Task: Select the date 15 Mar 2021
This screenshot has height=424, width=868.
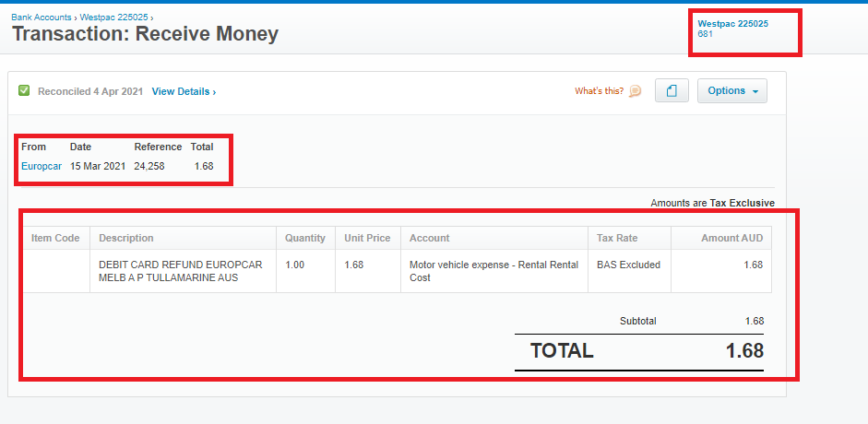Action: [98, 166]
